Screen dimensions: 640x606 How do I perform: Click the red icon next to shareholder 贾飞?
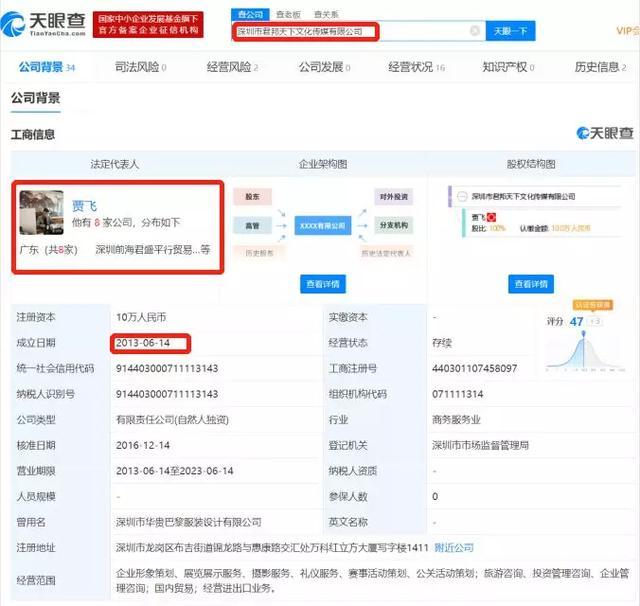tap(491, 217)
